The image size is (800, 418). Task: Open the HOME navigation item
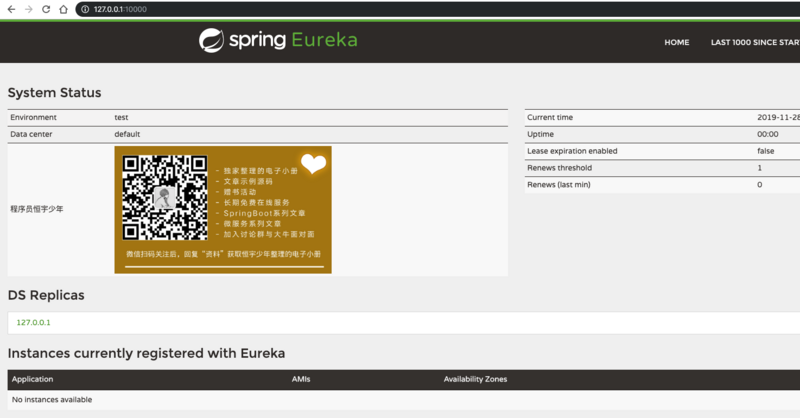tap(677, 42)
